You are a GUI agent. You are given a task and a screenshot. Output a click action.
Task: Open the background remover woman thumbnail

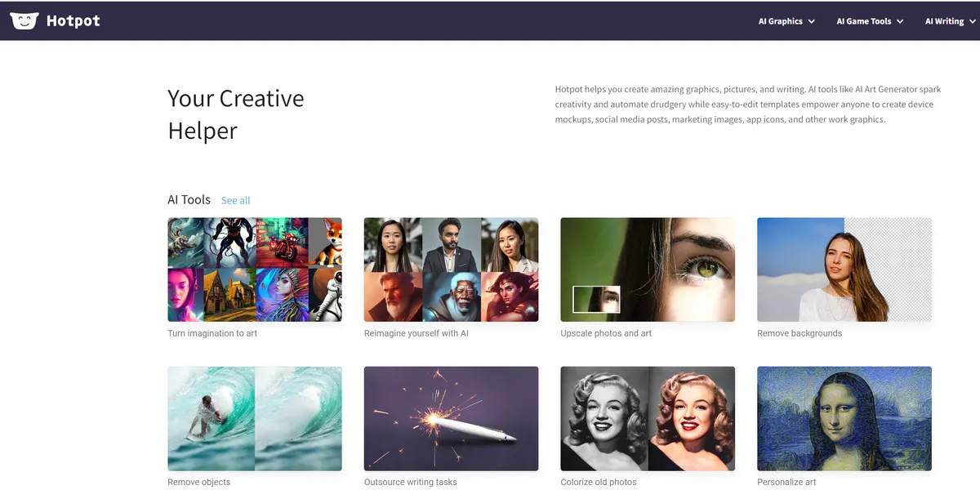844,270
